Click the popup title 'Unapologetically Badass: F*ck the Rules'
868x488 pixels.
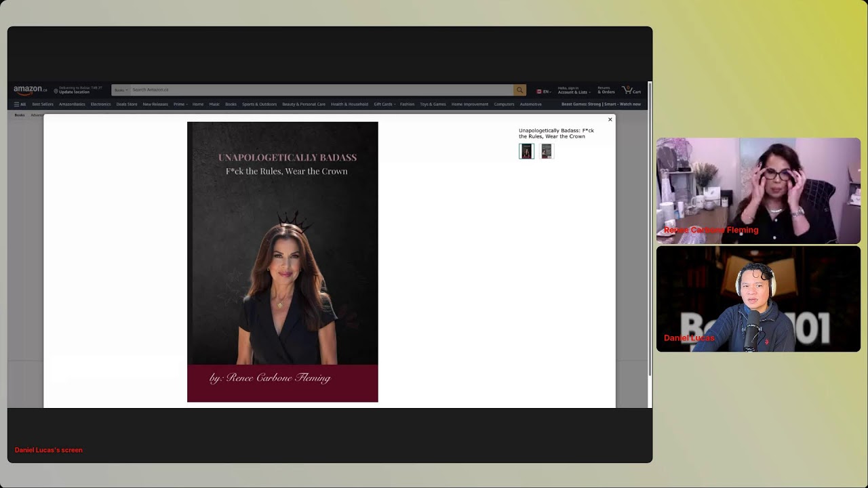556,134
